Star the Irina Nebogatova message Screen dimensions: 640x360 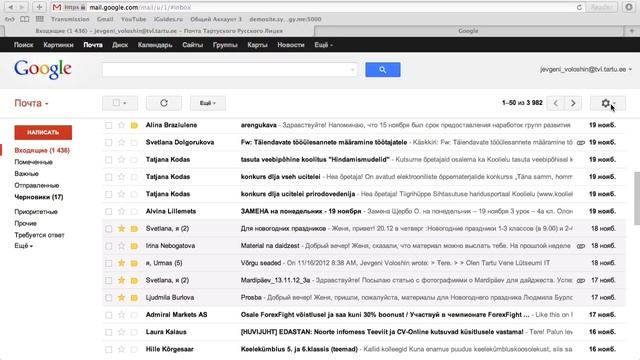[x=121, y=246]
